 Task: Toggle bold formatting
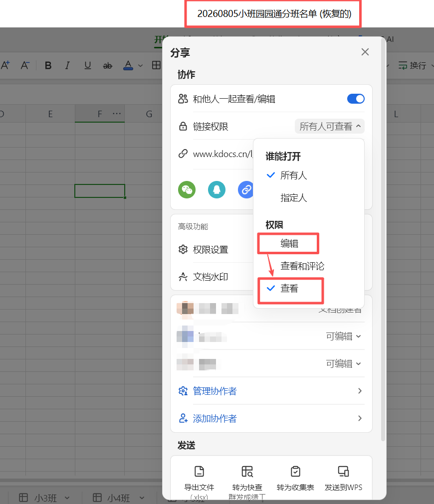[48, 66]
